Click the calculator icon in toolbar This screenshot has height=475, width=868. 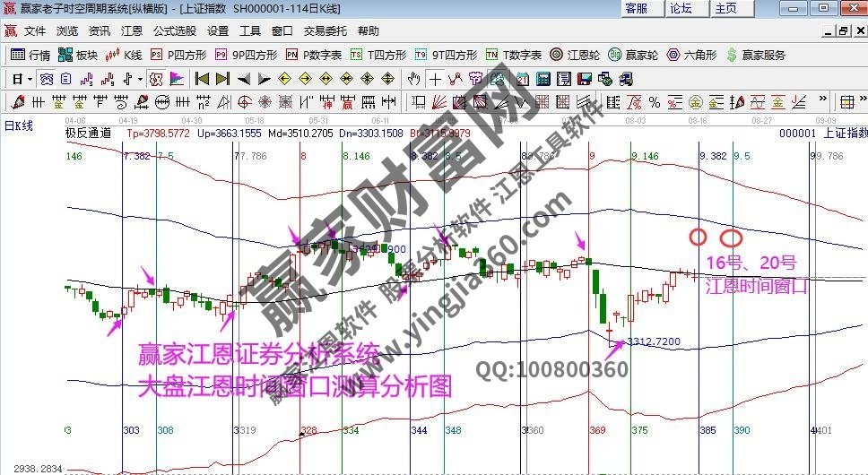[x=542, y=78]
